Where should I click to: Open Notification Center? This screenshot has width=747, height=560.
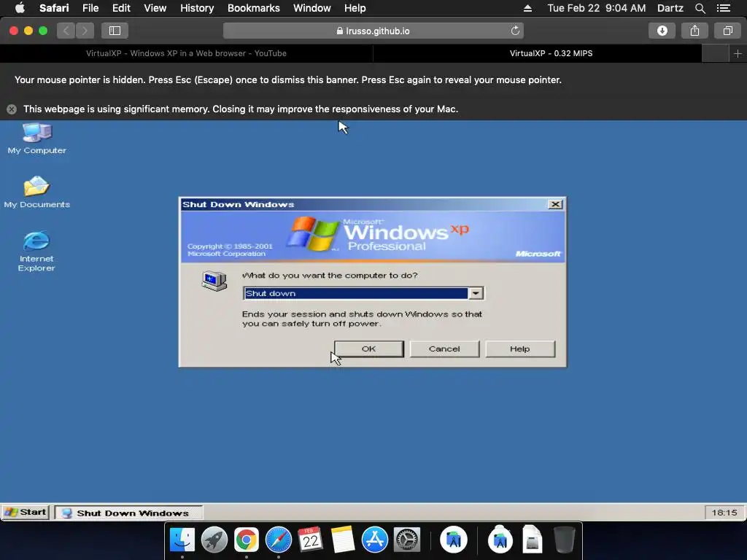pyautogui.click(x=723, y=8)
